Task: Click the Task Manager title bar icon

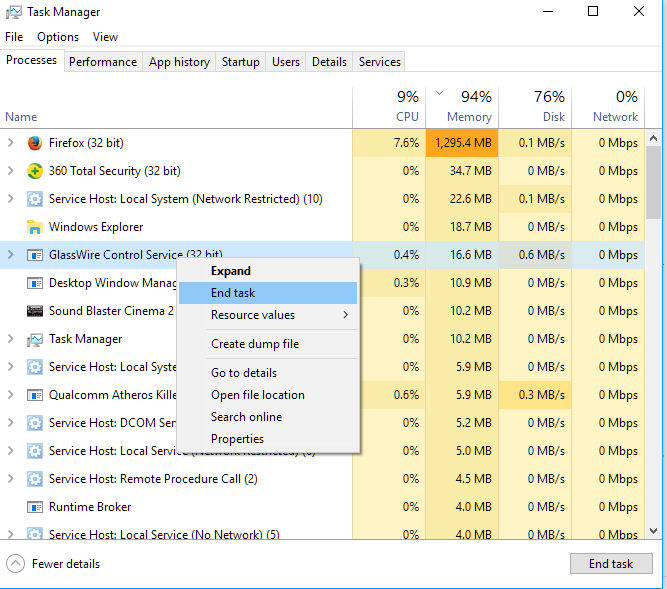Action: click(14, 12)
